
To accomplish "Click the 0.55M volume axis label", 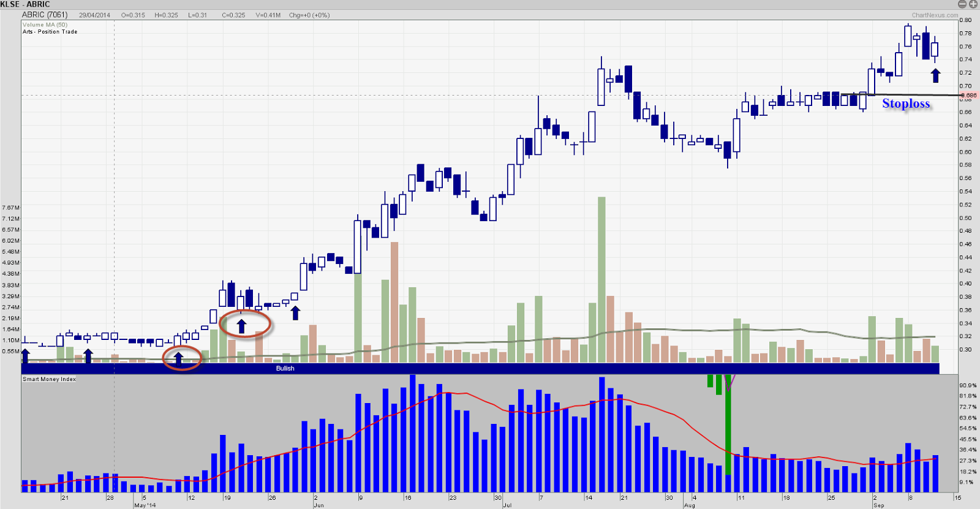I will tap(11, 352).
